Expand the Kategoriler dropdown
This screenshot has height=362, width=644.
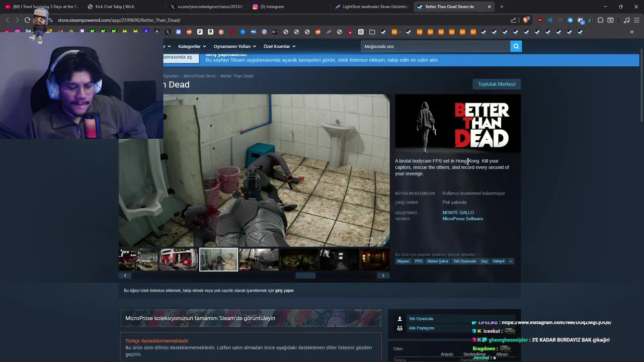pos(192,46)
